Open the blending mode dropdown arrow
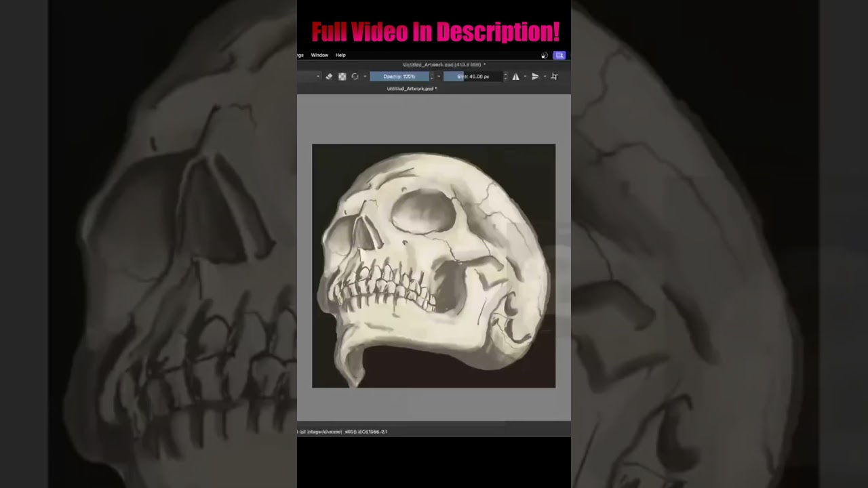This screenshot has width=868, height=488. [318, 77]
